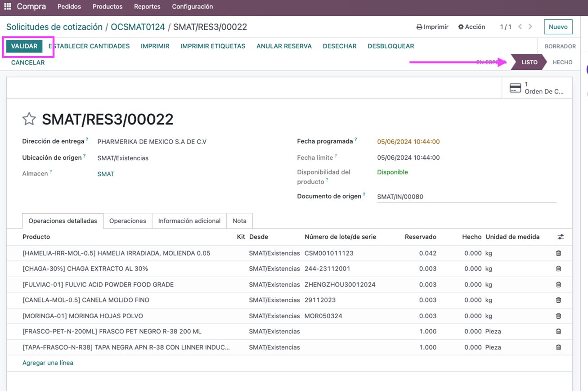Go to the next record arrow

pos(530,27)
